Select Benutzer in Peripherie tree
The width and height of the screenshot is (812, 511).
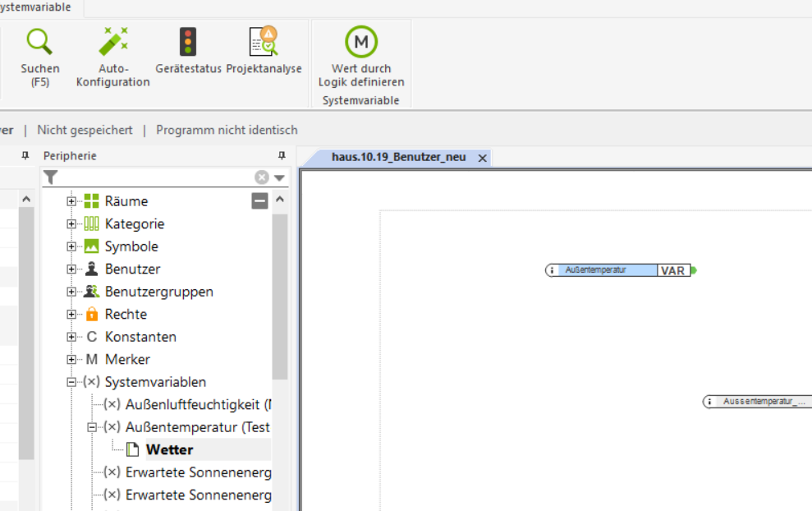pos(132,269)
